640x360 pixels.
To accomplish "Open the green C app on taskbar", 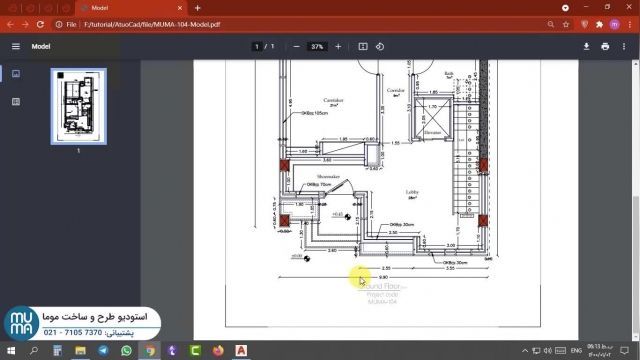I will (195, 351).
